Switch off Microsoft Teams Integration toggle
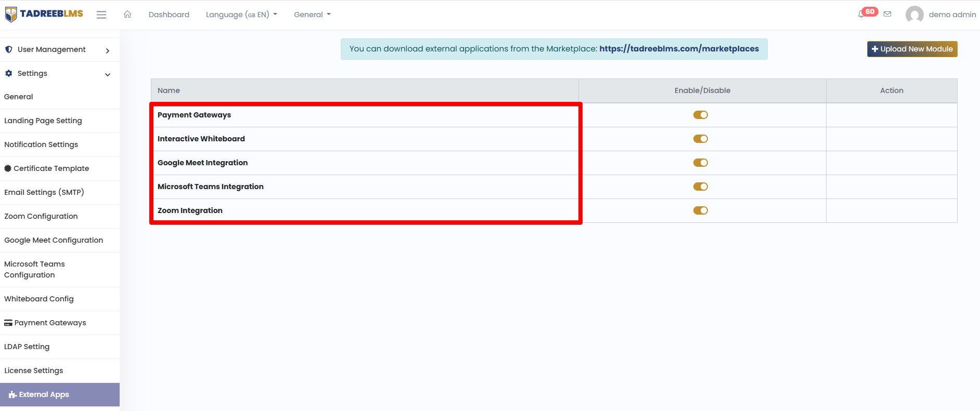 pyautogui.click(x=701, y=187)
